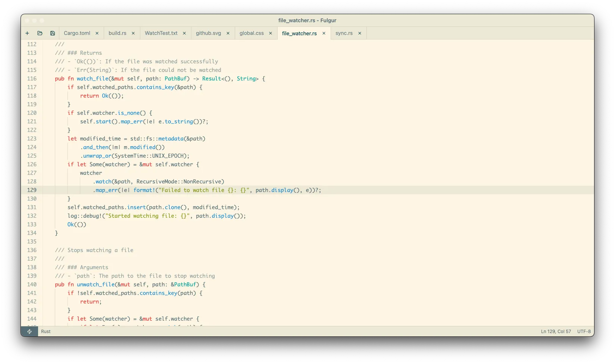This screenshot has width=615, height=364.
Task: Change the Rust language mode in status bar
Action: pyautogui.click(x=46, y=332)
